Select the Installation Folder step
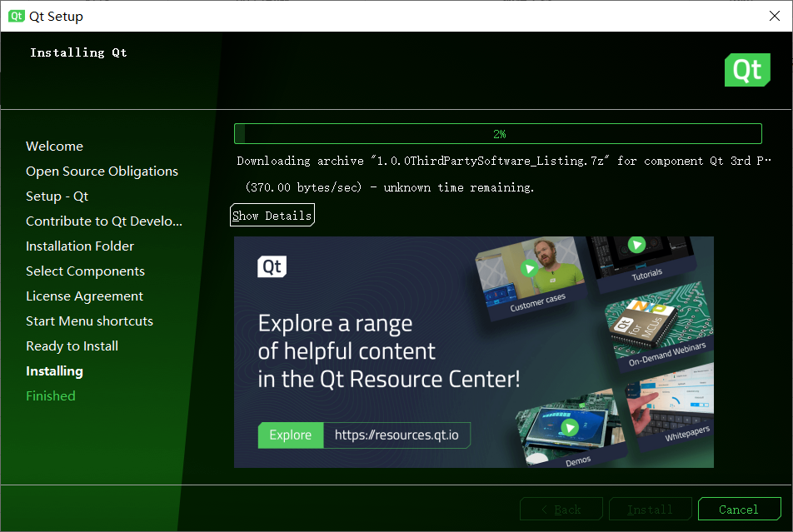The width and height of the screenshot is (793, 532). pyautogui.click(x=80, y=246)
